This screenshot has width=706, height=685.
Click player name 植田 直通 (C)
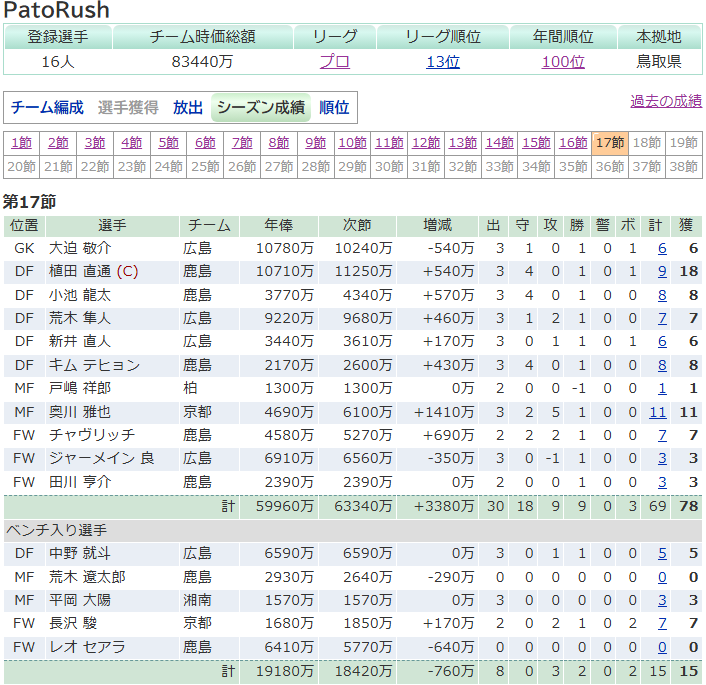tap(93, 272)
